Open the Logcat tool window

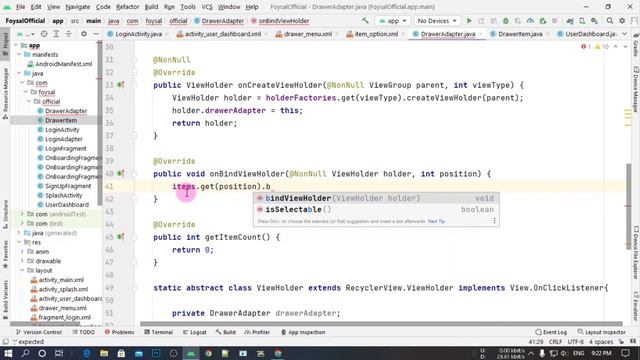(x=194, y=332)
